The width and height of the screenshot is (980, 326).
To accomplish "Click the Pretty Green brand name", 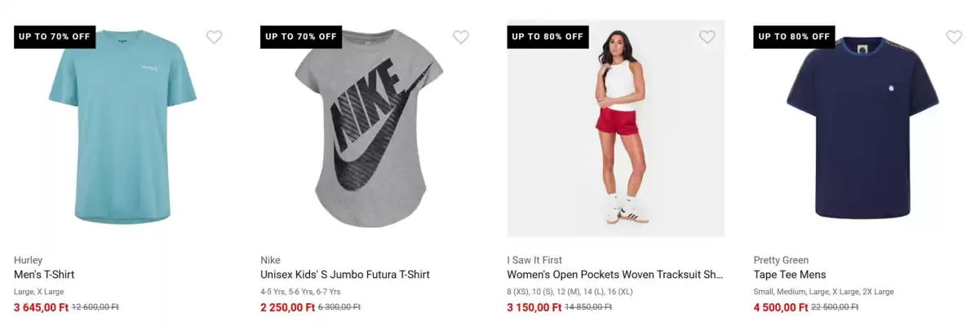I will [x=781, y=260].
